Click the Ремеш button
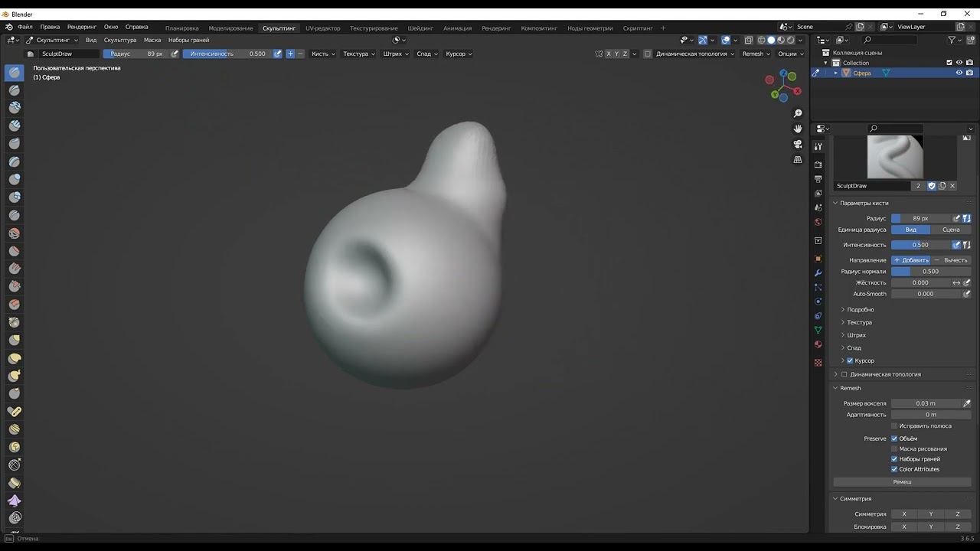 point(902,482)
